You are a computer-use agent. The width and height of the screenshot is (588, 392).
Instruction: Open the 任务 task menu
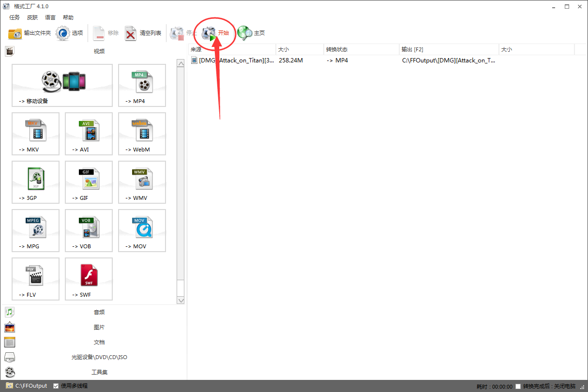pyautogui.click(x=15, y=17)
